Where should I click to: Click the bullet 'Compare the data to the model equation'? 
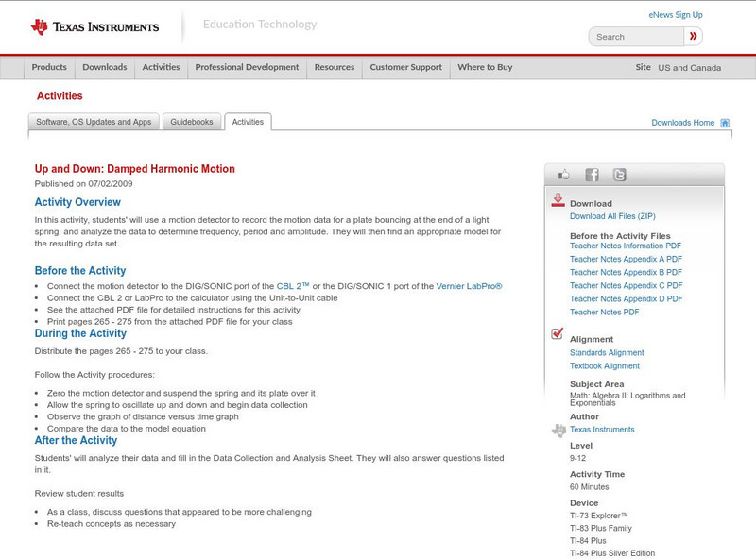tap(127, 429)
